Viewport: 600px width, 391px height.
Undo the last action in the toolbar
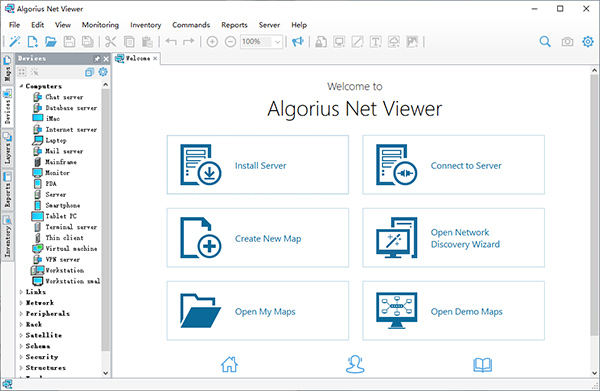(x=171, y=41)
